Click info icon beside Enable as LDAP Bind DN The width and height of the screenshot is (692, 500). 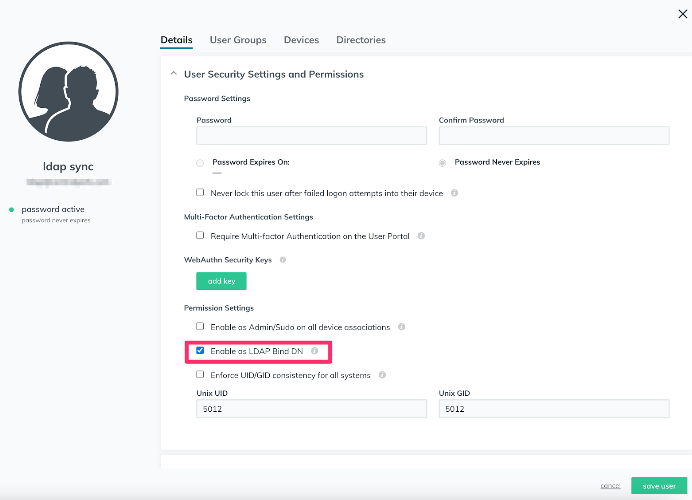314,351
